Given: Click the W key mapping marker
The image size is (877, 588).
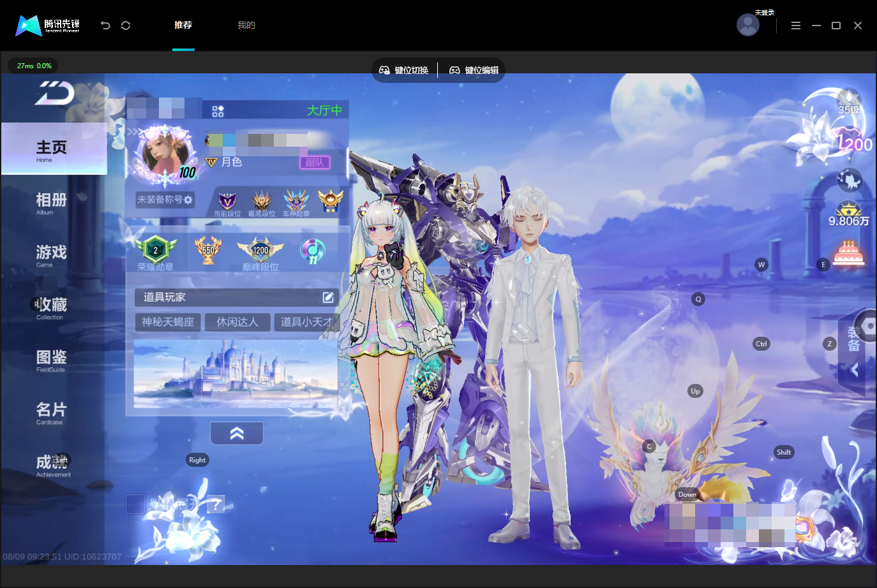Looking at the screenshot, I should pos(761,265).
